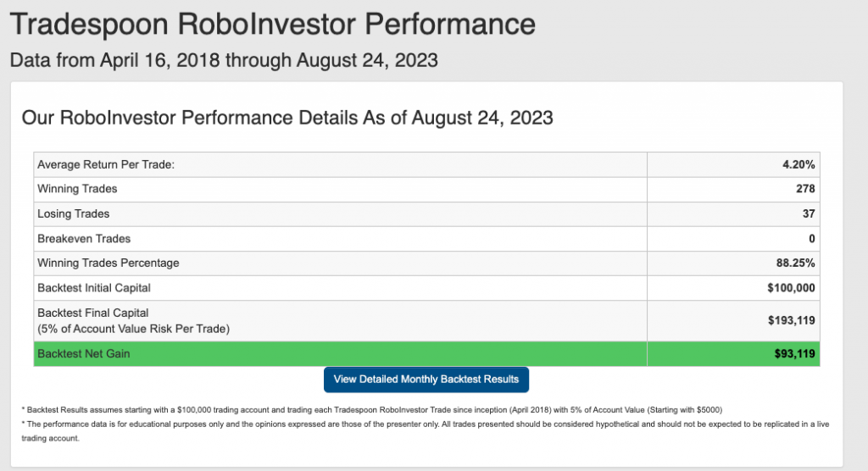
Task: Select the Average Return Per Trade label
Action: pyautogui.click(x=106, y=164)
